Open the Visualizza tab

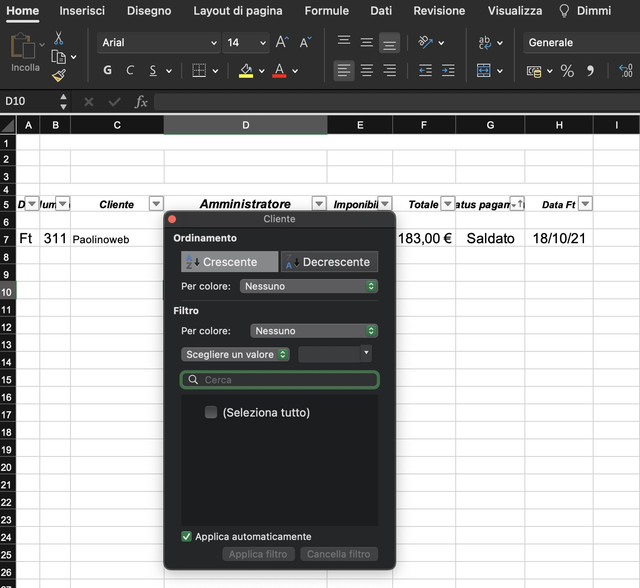click(515, 11)
